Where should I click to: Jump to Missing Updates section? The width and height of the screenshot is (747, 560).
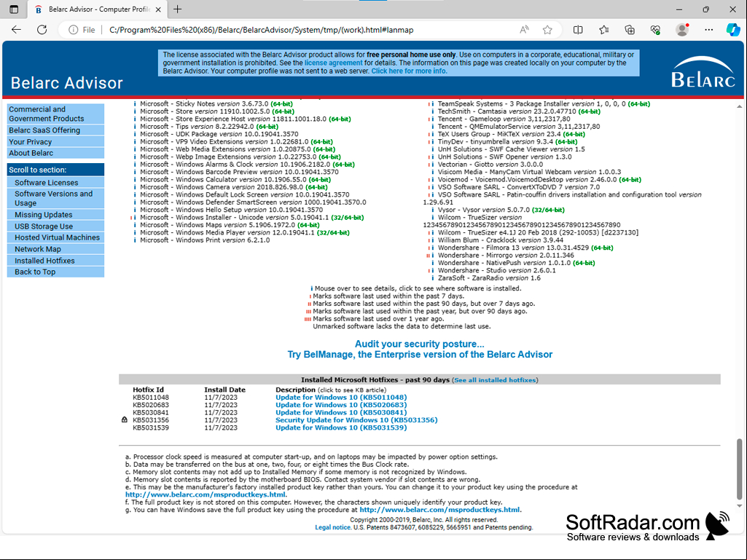click(x=55, y=215)
